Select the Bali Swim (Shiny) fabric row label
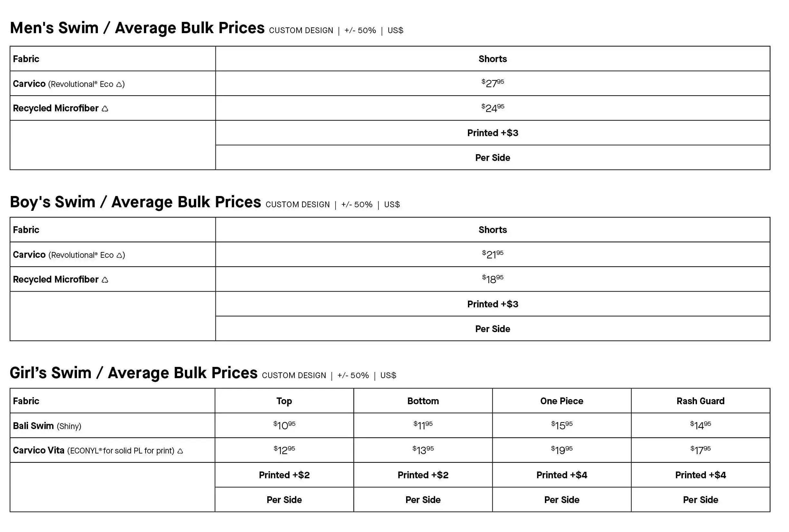Screen dimensions: 789x532 [47, 426]
